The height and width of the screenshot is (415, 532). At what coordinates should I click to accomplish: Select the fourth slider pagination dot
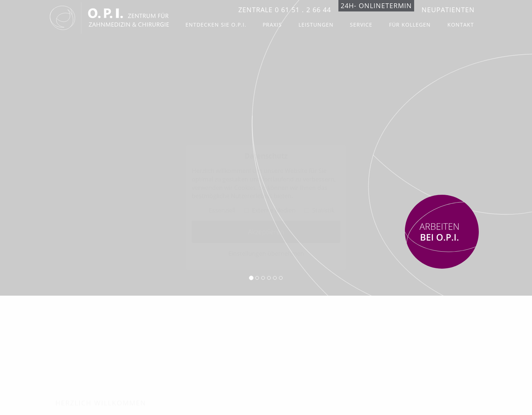click(269, 278)
